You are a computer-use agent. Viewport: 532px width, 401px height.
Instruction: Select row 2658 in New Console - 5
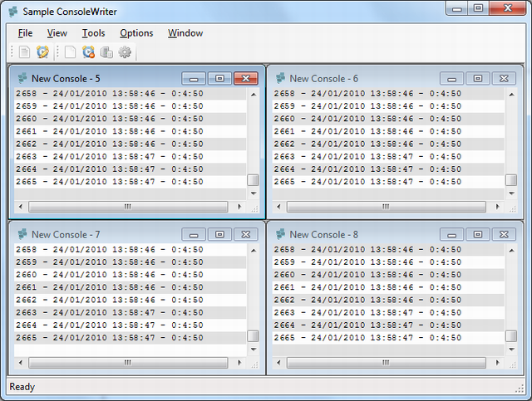[x=131, y=94]
